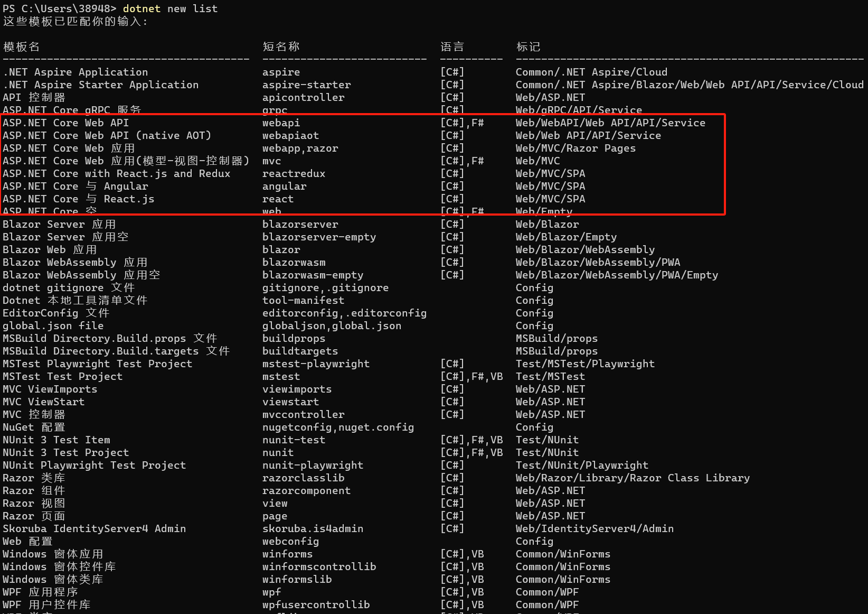Click 'ASP.NET Core with React.js and Redux' text
Viewport: 868px width, 614px height.
117,173
